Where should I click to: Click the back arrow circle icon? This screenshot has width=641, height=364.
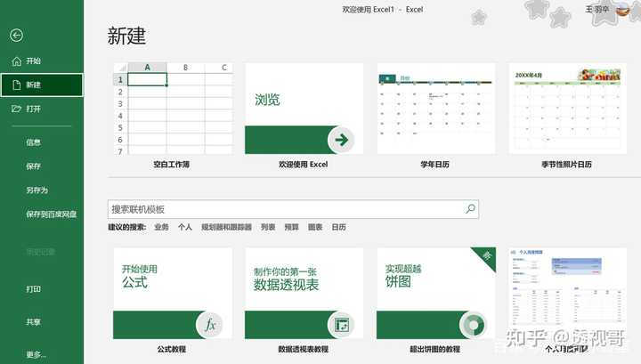click(16, 36)
